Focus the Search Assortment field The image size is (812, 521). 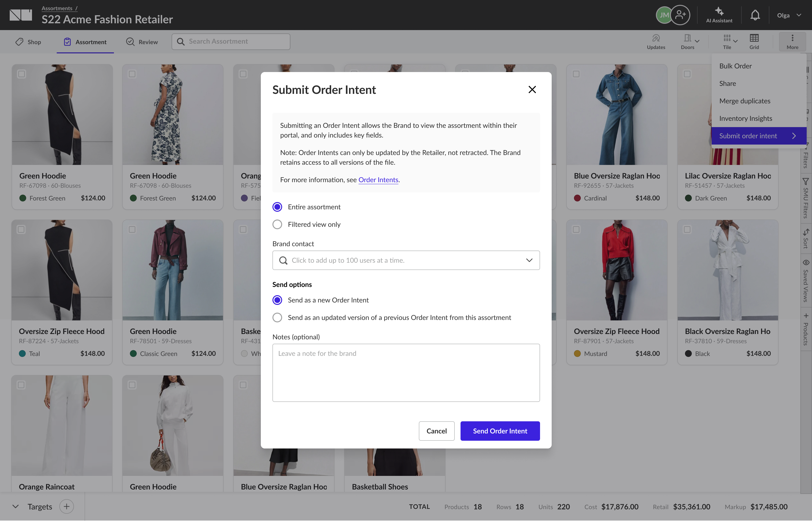[x=231, y=42]
